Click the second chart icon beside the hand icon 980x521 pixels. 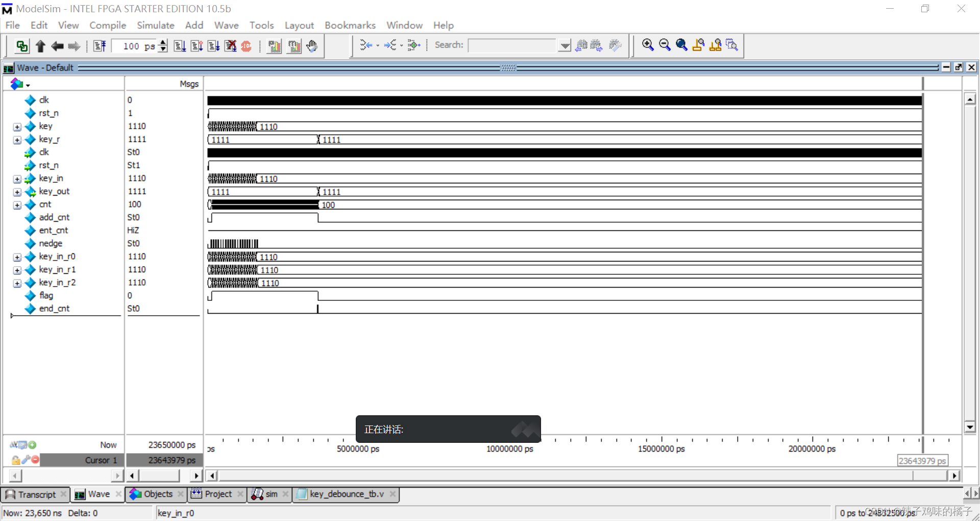tap(295, 46)
